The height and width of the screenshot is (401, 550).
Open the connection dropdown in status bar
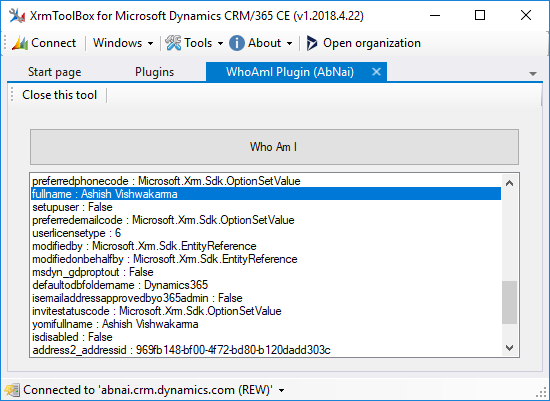pyautogui.click(x=281, y=390)
